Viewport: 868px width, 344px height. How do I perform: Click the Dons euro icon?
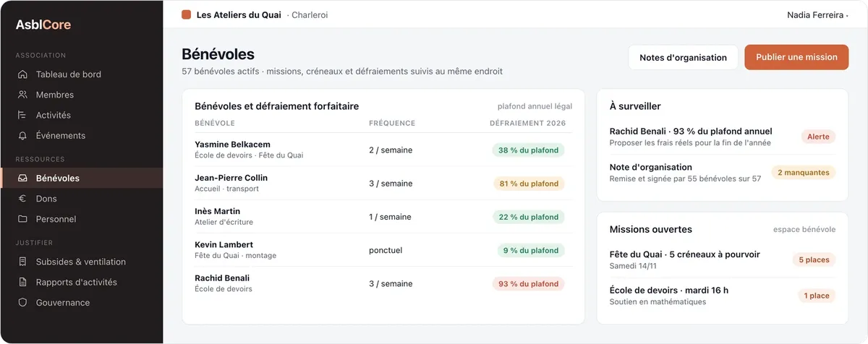22,199
